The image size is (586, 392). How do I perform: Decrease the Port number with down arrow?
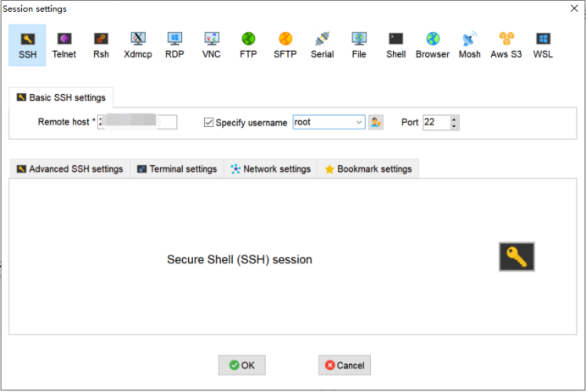point(454,126)
